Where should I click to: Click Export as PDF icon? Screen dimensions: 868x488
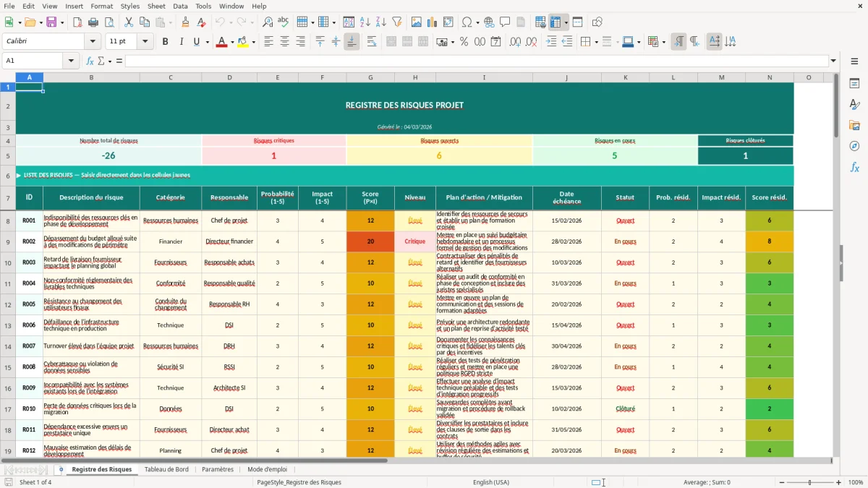(x=77, y=22)
